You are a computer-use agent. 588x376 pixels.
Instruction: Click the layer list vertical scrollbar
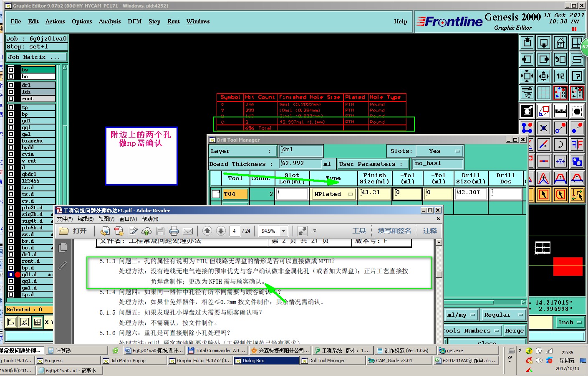point(64,182)
